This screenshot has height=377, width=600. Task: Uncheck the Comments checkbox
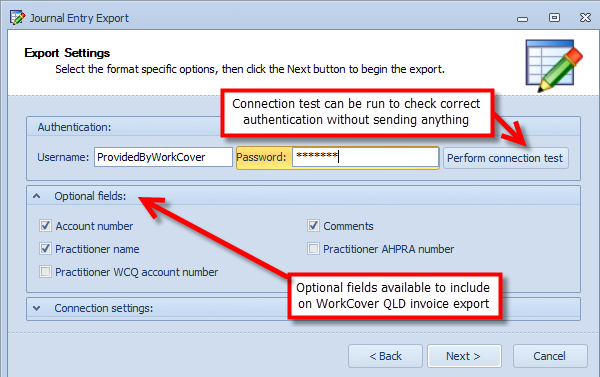[313, 225]
